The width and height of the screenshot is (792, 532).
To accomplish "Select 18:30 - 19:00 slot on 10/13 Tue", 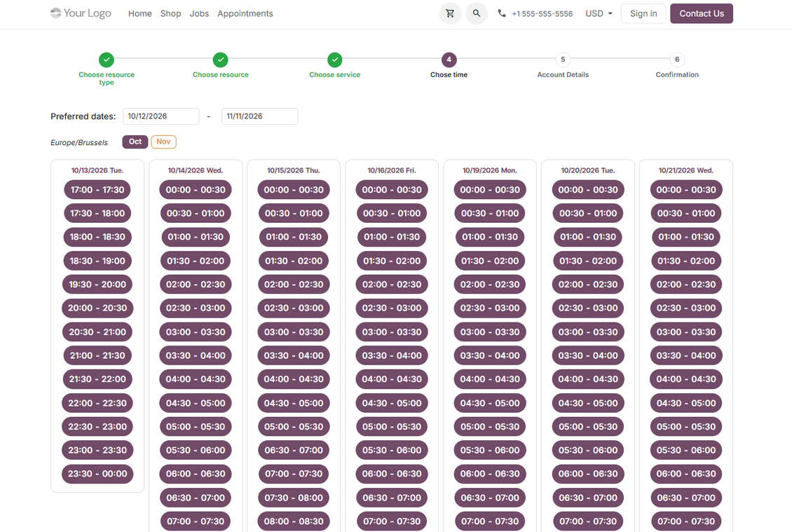I will point(97,261).
